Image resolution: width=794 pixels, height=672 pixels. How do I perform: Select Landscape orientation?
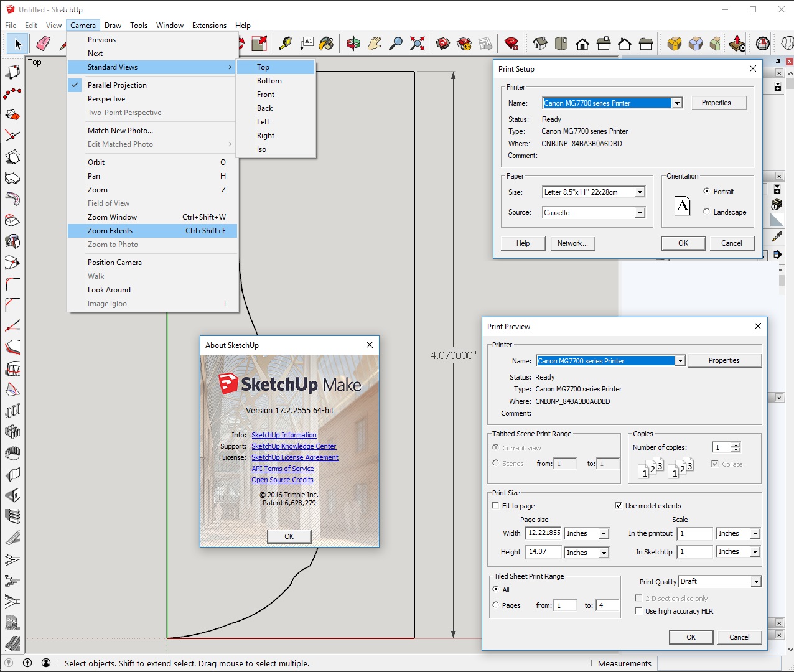pyautogui.click(x=706, y=212)
